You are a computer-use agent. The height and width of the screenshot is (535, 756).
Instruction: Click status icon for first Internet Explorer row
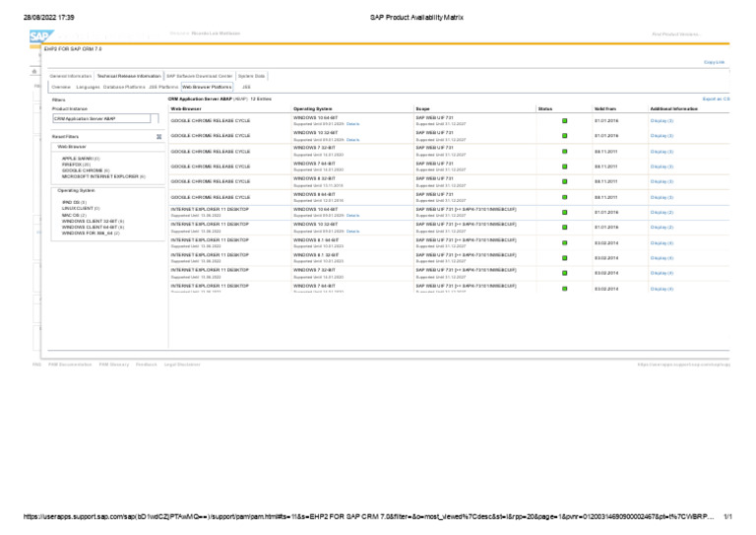click(564, 212)
